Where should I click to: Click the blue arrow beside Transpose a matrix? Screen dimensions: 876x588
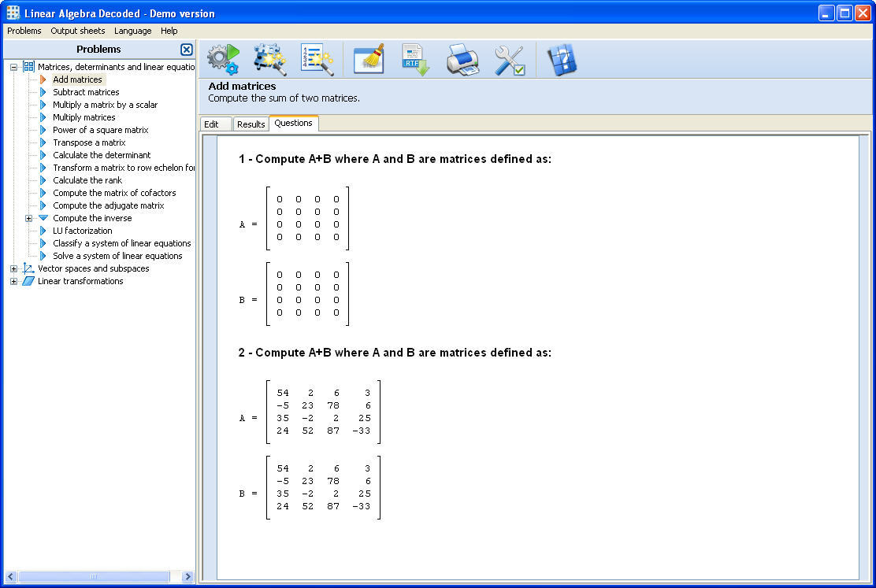click(x=43, y=142)
